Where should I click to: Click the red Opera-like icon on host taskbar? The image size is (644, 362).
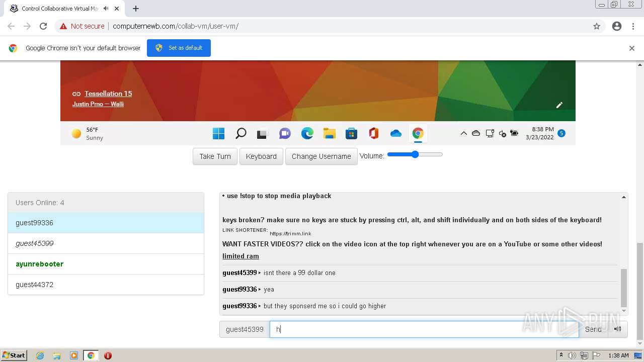click(x=108, y=355)
